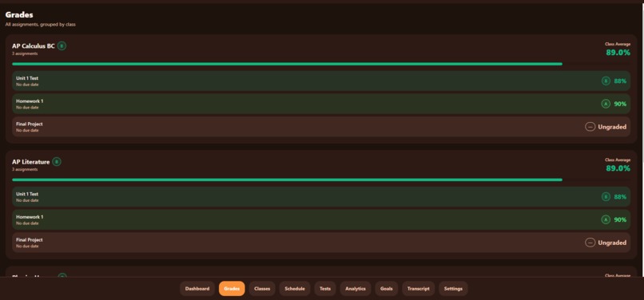Click the 88% score on Literature Unit 1 Test
Image resolution: width=644 pixels, height=300 pixels.
coord(620,197)
